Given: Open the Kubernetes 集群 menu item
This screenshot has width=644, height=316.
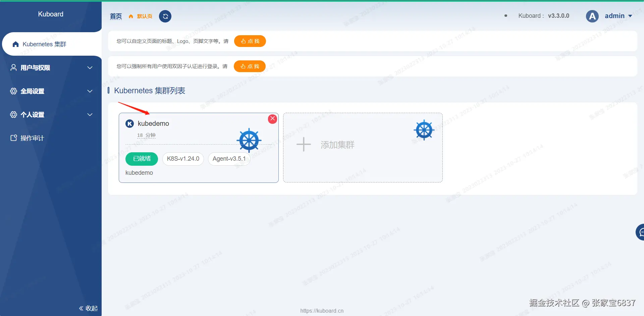Looking at the screenshot, I should (51, 44).
